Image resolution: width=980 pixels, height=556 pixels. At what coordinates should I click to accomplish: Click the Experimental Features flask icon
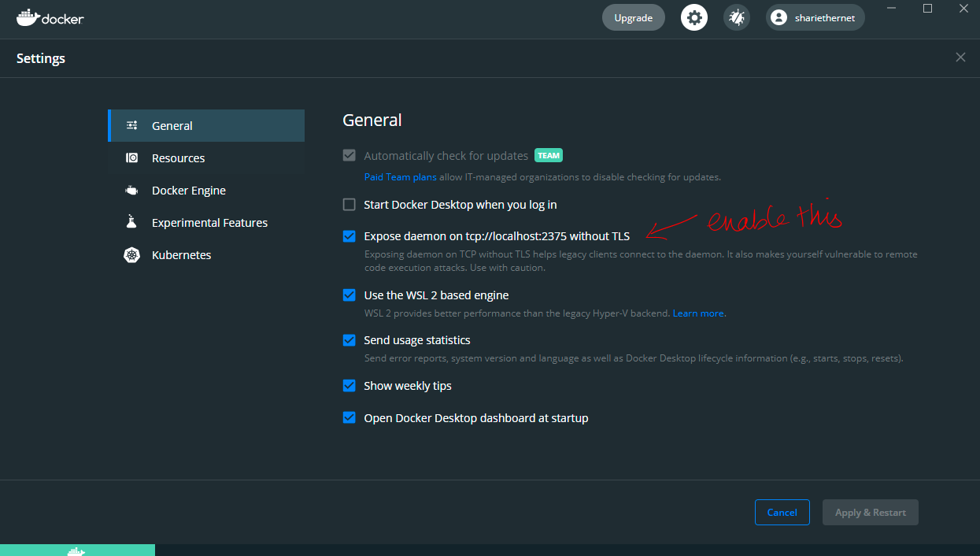coord(132,222)
